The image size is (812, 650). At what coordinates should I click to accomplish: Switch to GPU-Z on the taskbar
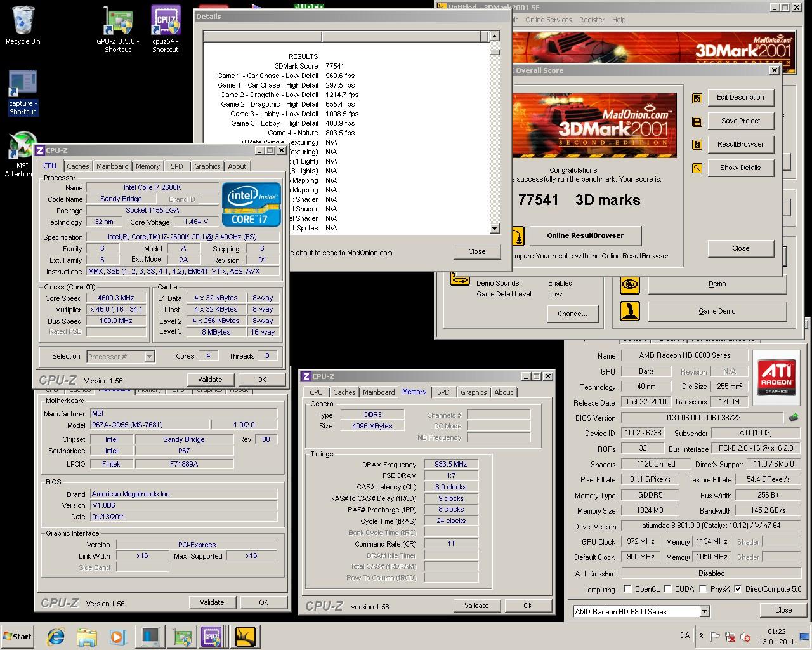click(183, 637)
